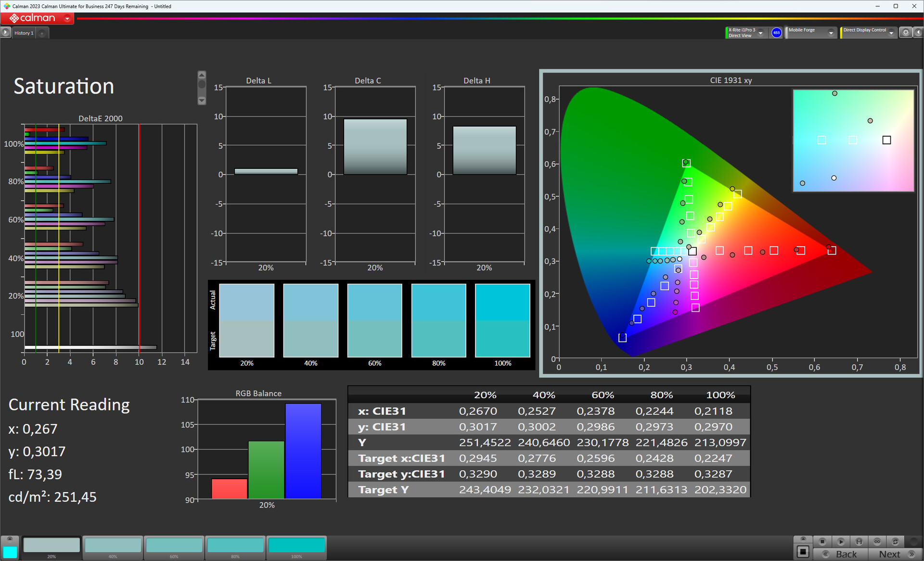Select the History 1 tab
Screen dimensions: 924x561
(24, 33)
